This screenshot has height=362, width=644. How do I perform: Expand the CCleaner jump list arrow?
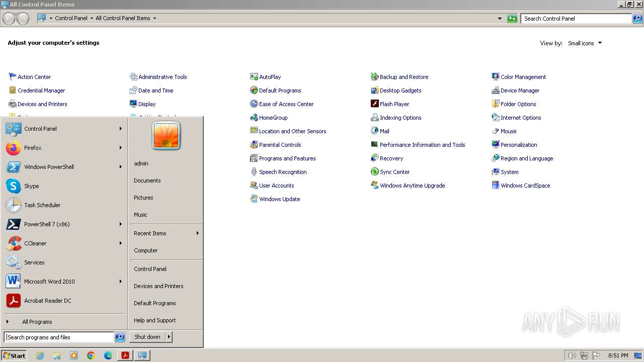(x=121, y=243)
